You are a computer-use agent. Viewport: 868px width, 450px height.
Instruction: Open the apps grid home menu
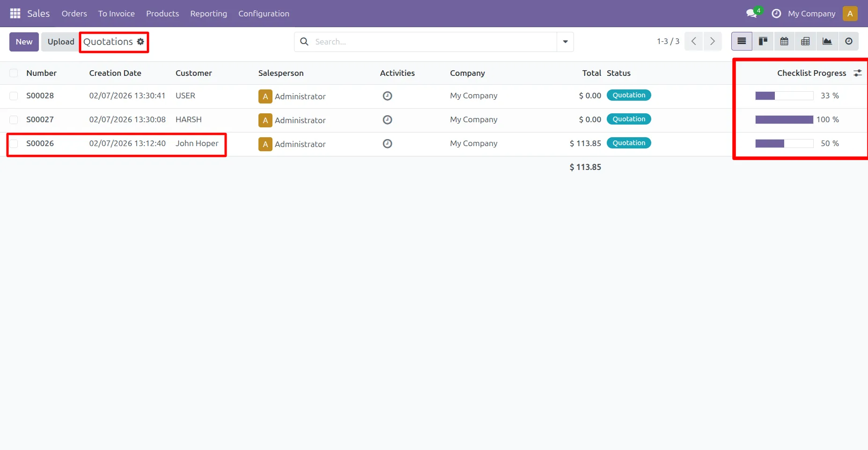[x=15, y=14]
